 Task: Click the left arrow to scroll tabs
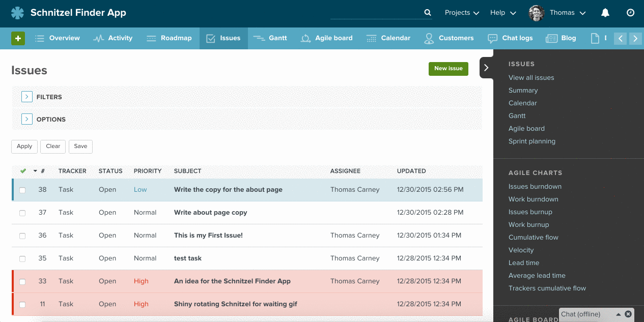[x=620, y=38]
